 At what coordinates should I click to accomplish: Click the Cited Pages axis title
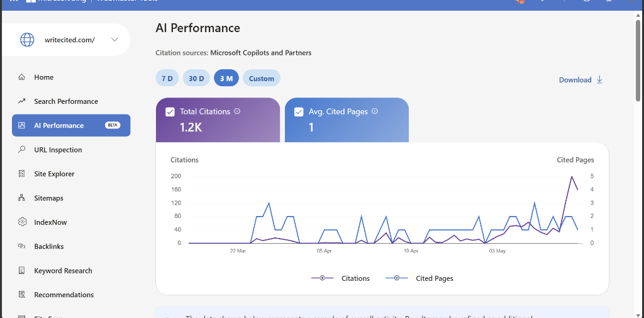pyautogui.click(x=575, y=160)
